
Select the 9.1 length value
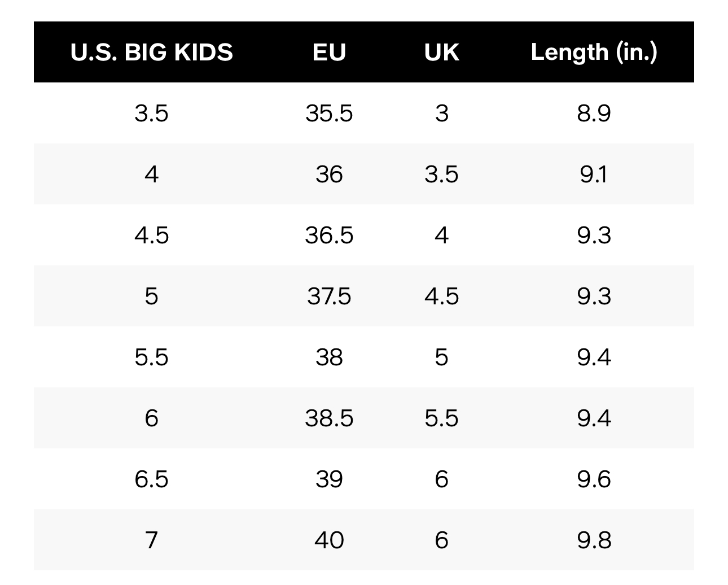(x=594, y=174)
